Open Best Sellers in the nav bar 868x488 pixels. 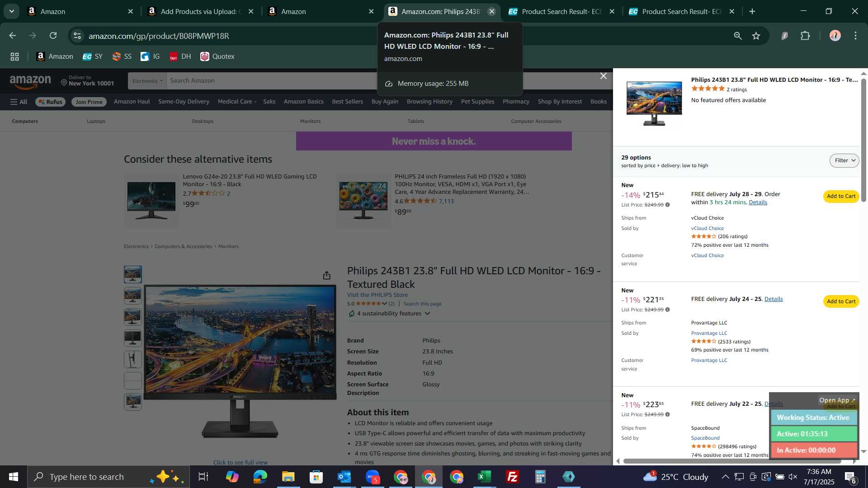[347, 102]
